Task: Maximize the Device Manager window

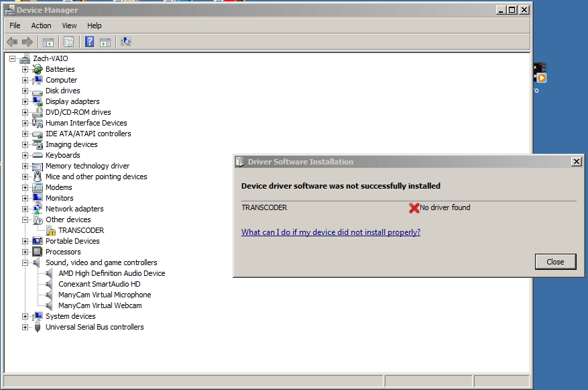Action: [x=512, y=10]
